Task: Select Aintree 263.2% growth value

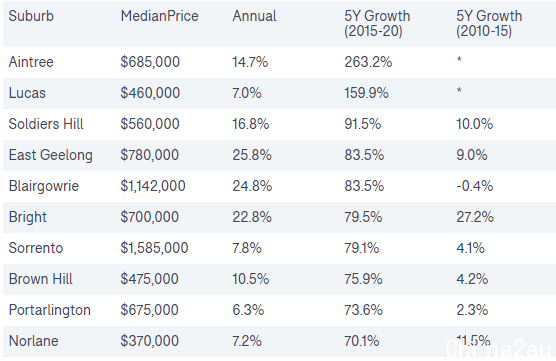Action: pyautogui.click(x=368, y=62)
